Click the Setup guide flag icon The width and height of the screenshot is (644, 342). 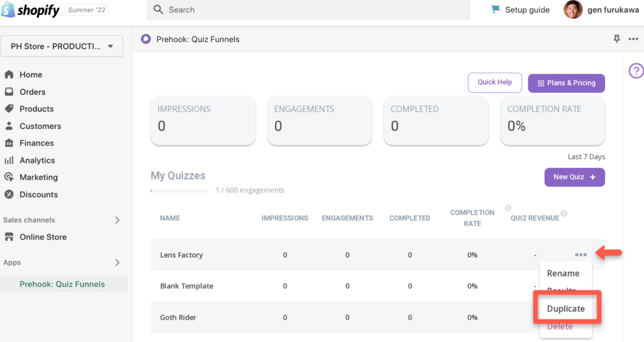coord(496,9)
